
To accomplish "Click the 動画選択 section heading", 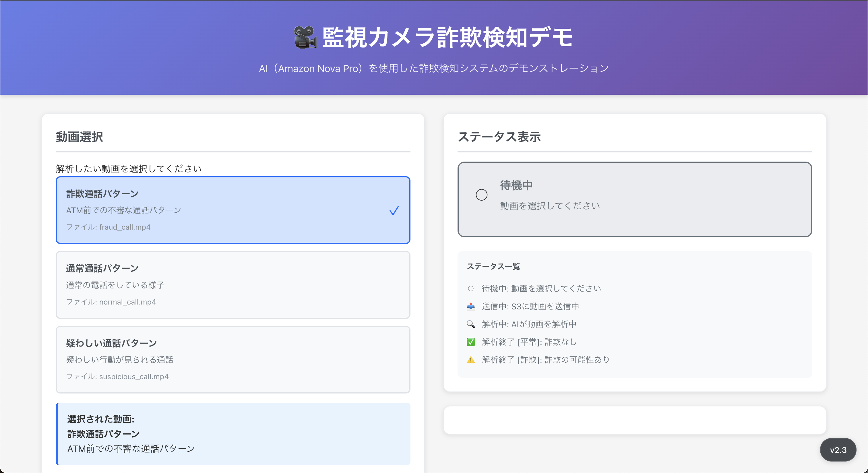I will point(80,137).
